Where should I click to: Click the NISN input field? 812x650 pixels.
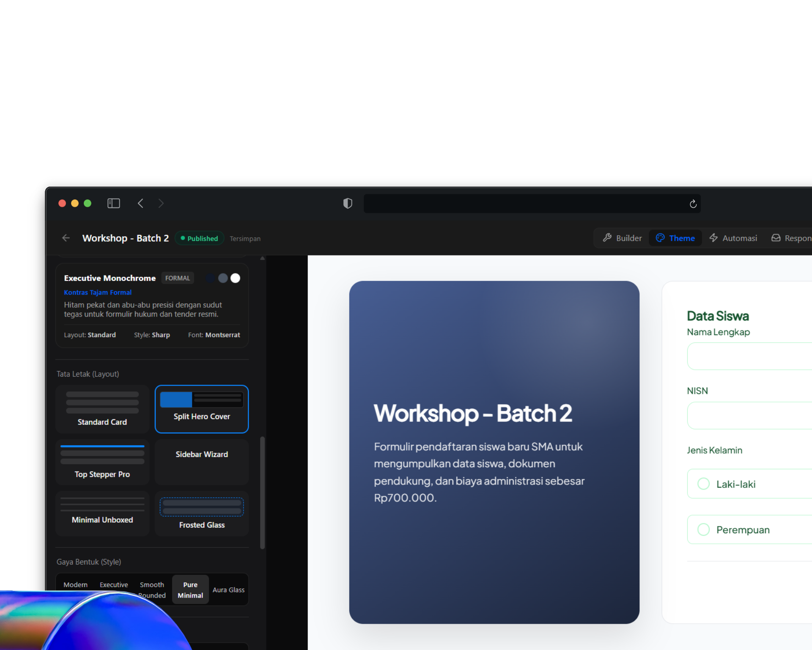pyautogui.click(x=749, y=415)
